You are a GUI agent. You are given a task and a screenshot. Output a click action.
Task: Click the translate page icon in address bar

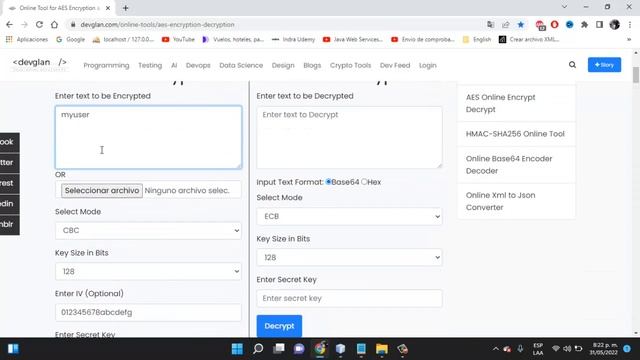(491, 24)
